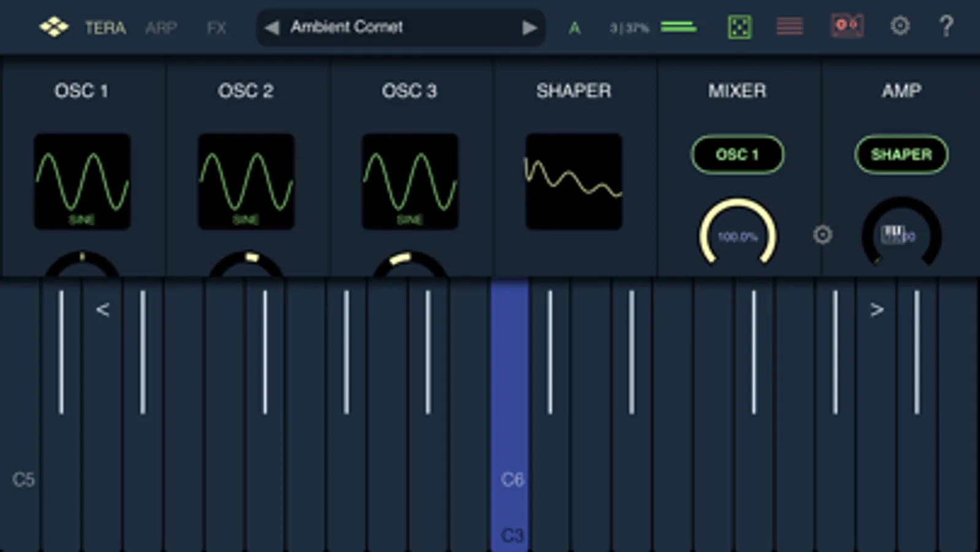The image size is (980, 552).
Task: Select the OSC 3 module header
Action: [x=409, y=91]
